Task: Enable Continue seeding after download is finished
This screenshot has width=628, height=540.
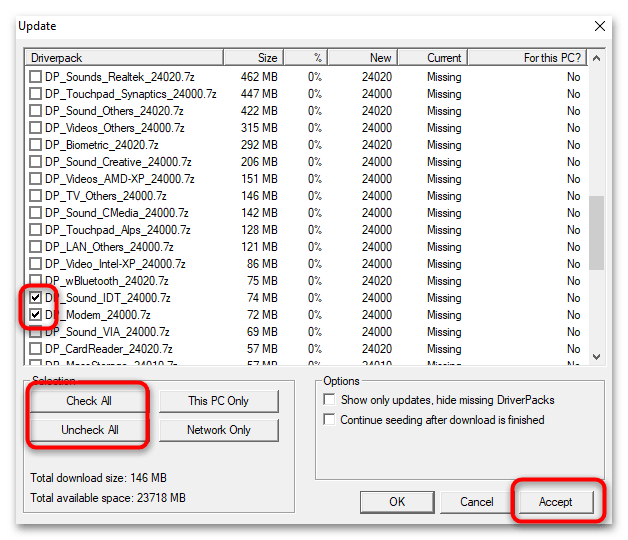Action: pyautogui.click(x=329, y=420)
